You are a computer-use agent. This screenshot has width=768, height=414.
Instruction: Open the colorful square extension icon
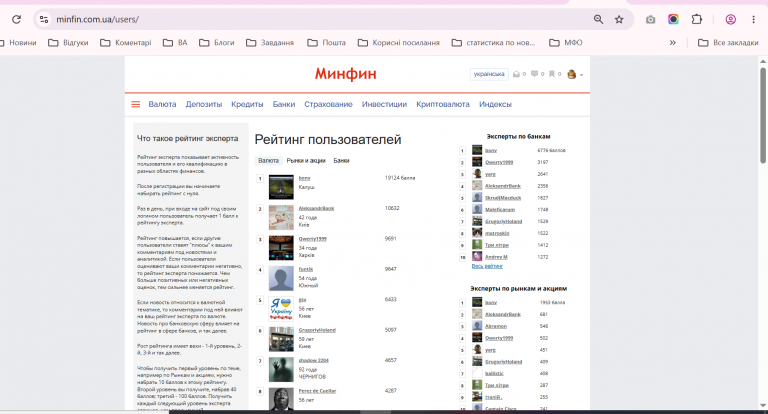[673, 19]
